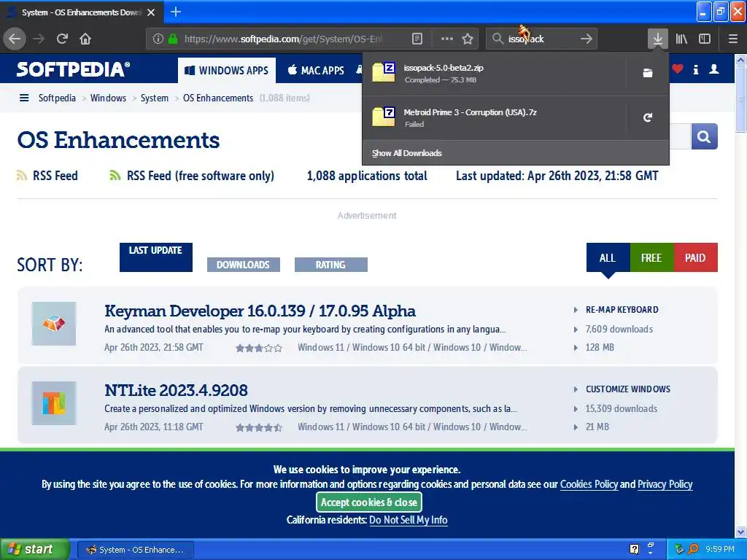The width and height of the screenshot is (747, 560).
Task: Click the 9:59 PM taskbar clock
Action: [720, 549]
